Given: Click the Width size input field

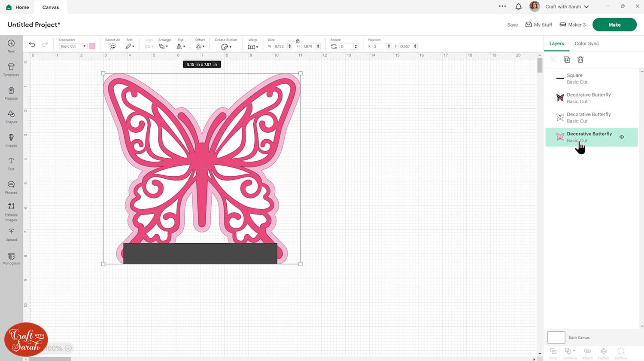Looking at the screenshot, I should pos(280,46).
